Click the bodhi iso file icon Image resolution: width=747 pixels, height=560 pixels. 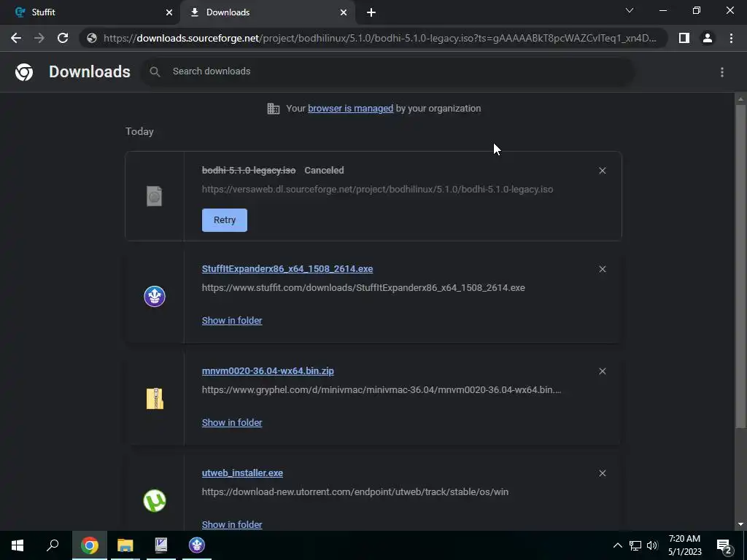(155, 196)
